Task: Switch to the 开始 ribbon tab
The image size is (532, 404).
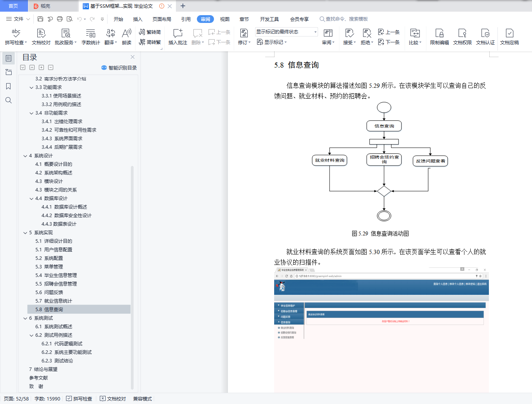Action: click(118, 19)
